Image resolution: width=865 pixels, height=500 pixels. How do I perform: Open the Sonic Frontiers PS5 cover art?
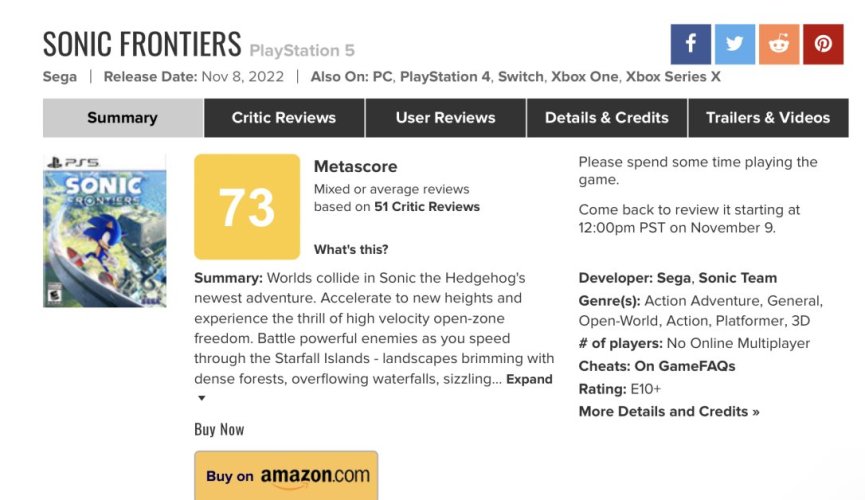pyautogui.click(x=105, y=231)
